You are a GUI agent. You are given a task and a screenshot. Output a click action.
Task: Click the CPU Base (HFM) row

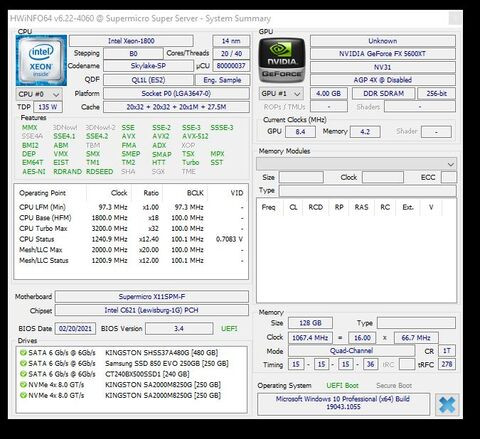tap(131, 218)
